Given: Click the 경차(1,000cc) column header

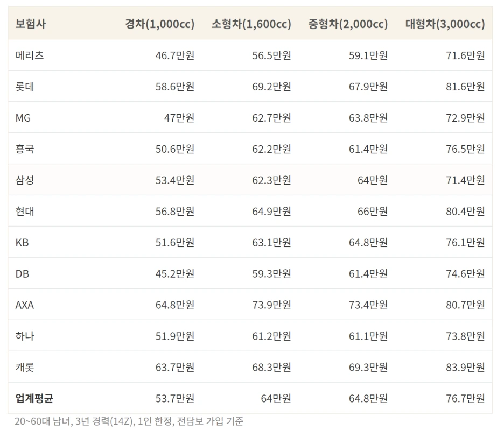Looking at the screenshot, I should pyautogui.click(x=160, y=24).
